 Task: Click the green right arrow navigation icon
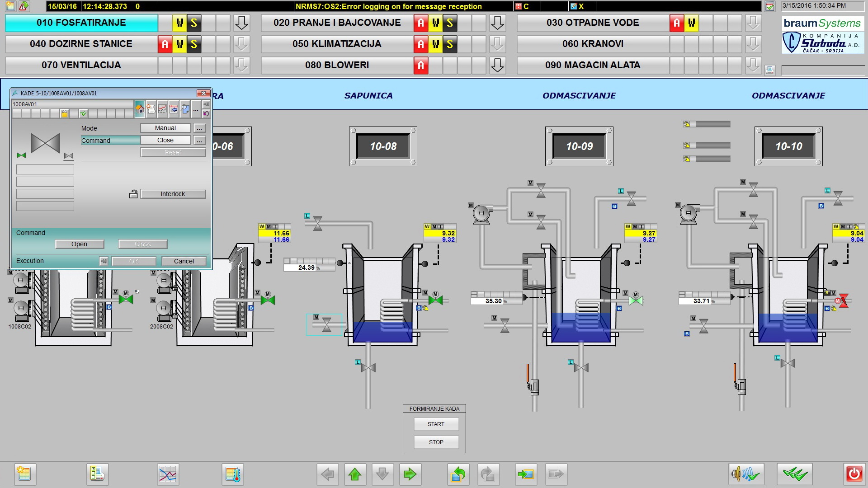click(410, 474)
